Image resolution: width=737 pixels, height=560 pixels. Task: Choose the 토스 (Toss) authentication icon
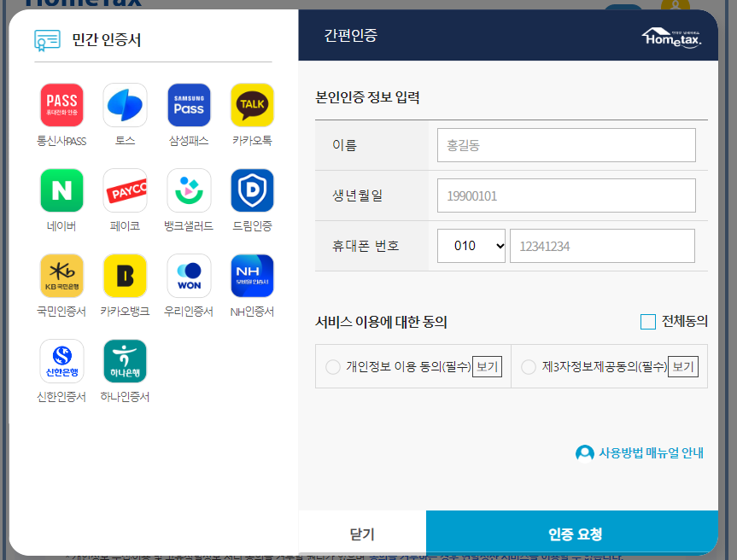pyautogui.click(x=125, y=105)
